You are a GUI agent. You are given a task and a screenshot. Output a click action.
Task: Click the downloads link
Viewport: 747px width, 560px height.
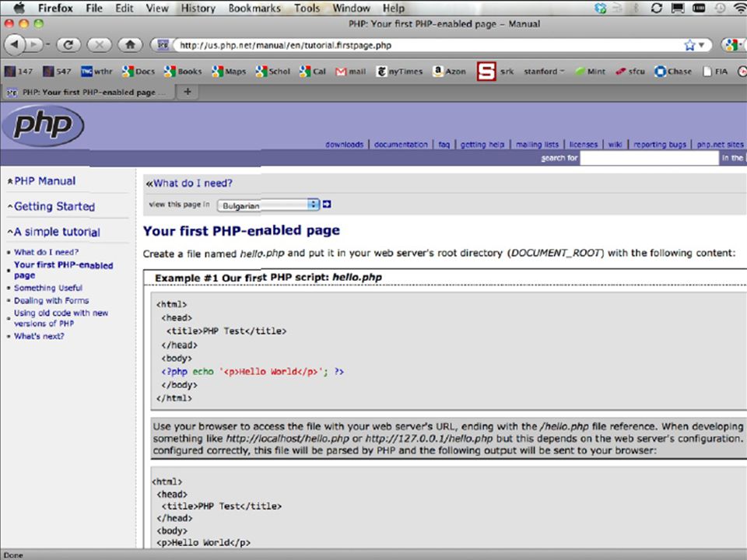pos(345,145)
